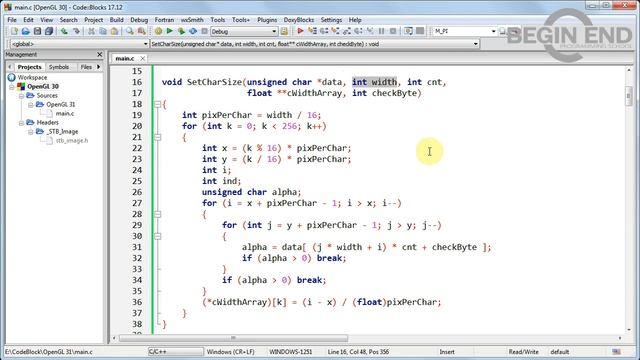The width and height of the screenshot is (640, 360).
Task: Click the Redo toolbar icon
Action: 76,31
